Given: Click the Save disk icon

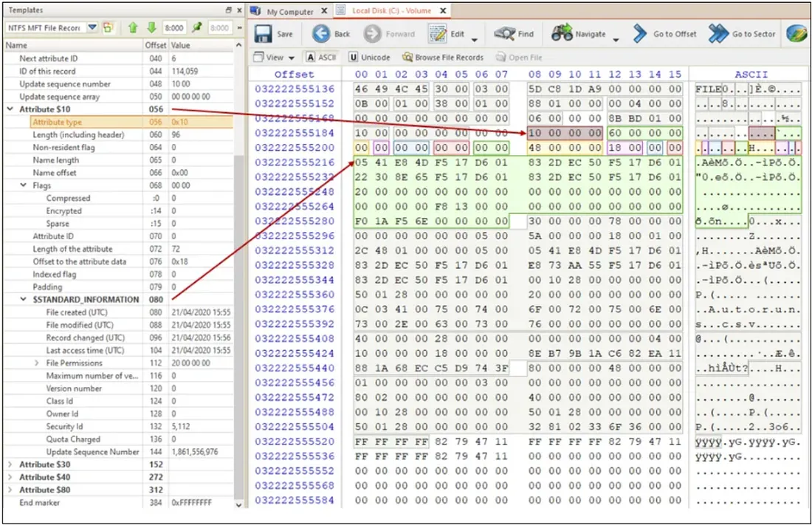Looking at the screenshot, I should pos(264,34).
